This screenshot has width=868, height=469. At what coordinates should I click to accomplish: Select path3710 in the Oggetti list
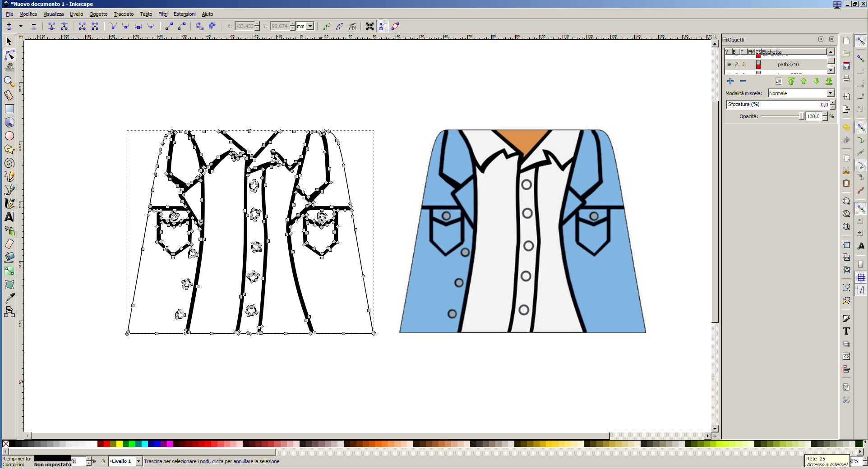tap(788, 64)
